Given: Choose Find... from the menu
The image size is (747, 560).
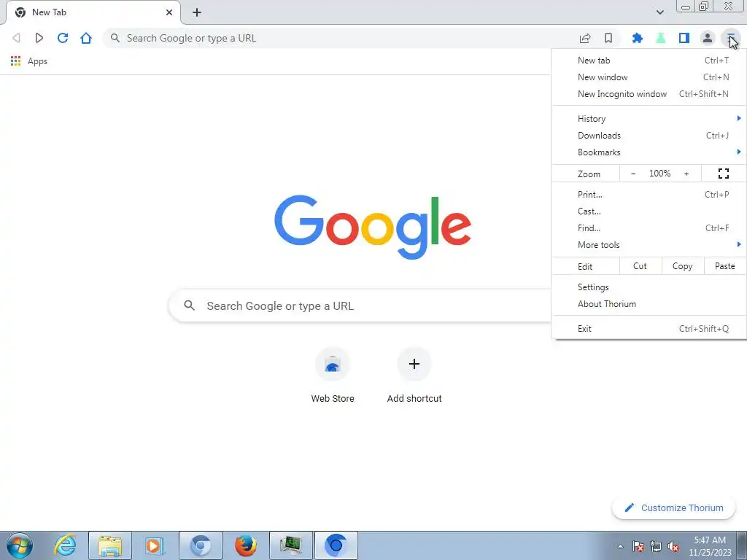Looking at the screenshot, I should click(x=649, y=228).
